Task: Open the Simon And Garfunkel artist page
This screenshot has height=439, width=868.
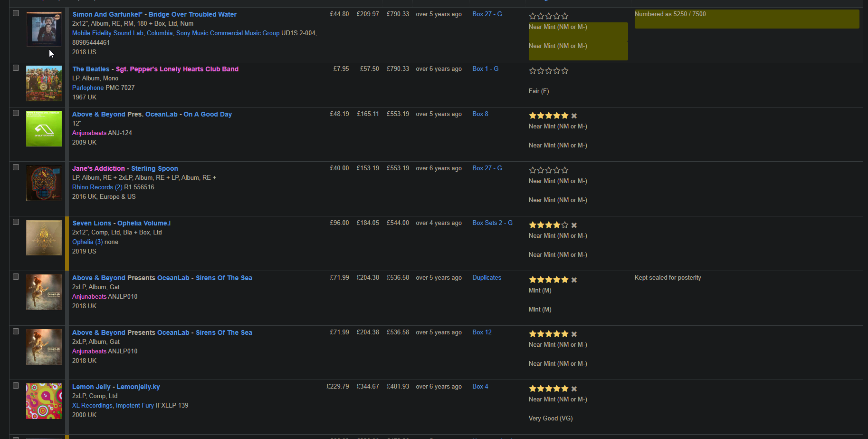Action: coord(107,14)
